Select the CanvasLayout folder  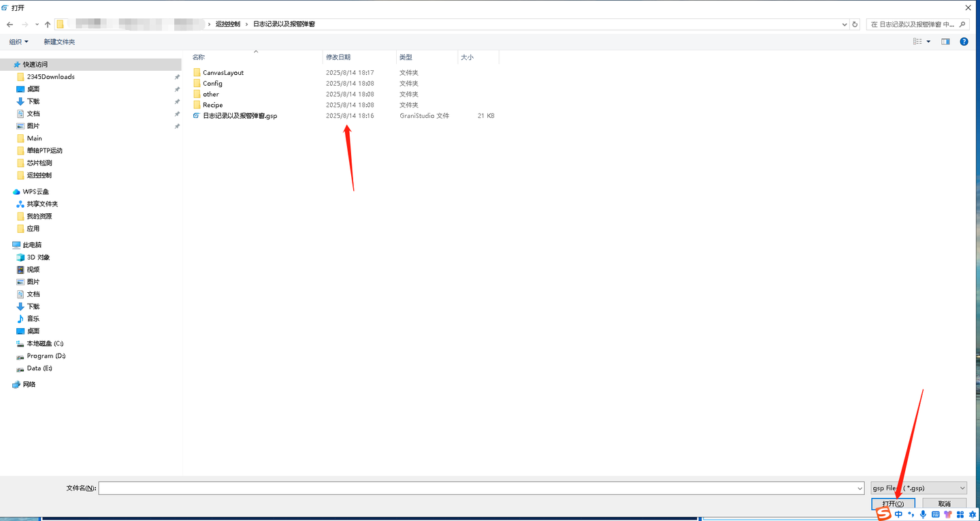click(x=223, y=73)
